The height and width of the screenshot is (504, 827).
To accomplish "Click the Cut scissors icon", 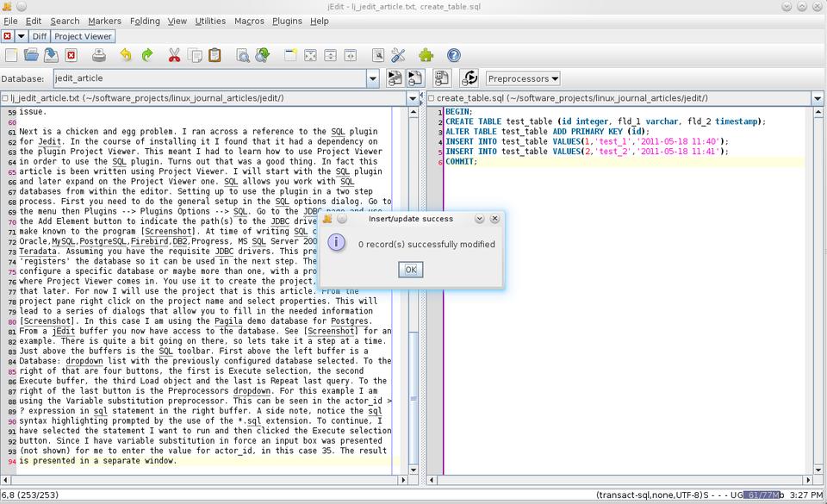I will (174, 55).
